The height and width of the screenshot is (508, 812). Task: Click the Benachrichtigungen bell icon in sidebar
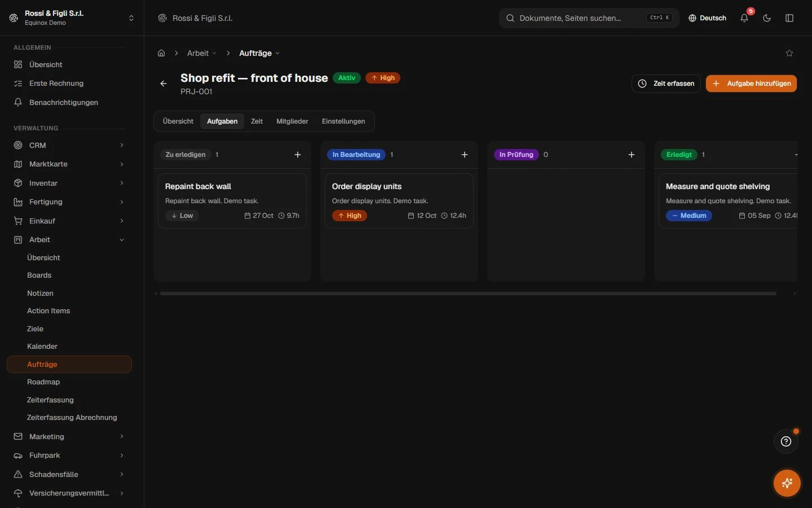pos(18,102)
